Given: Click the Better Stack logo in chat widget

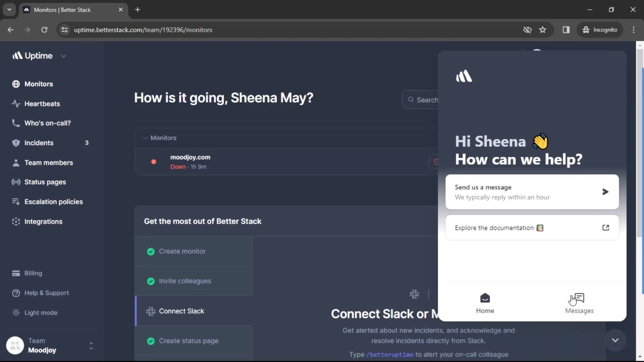Looking at the screenshot, I should pos(464,76).
